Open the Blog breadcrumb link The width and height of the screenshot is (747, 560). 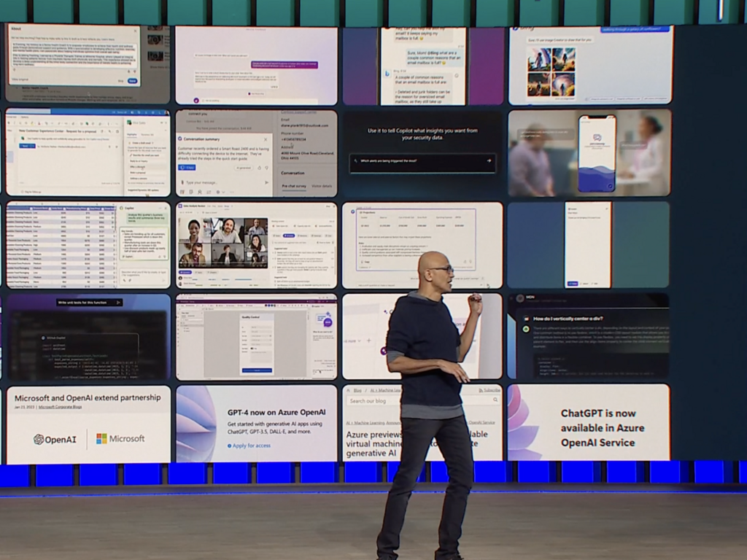point(357,390)
